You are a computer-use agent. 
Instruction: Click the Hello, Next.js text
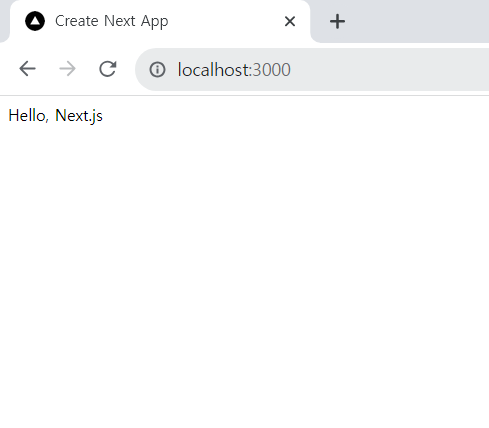(55, 116)
